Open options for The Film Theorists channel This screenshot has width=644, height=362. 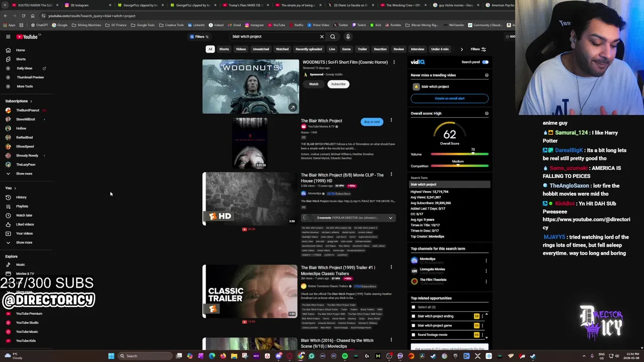[486, 281]
